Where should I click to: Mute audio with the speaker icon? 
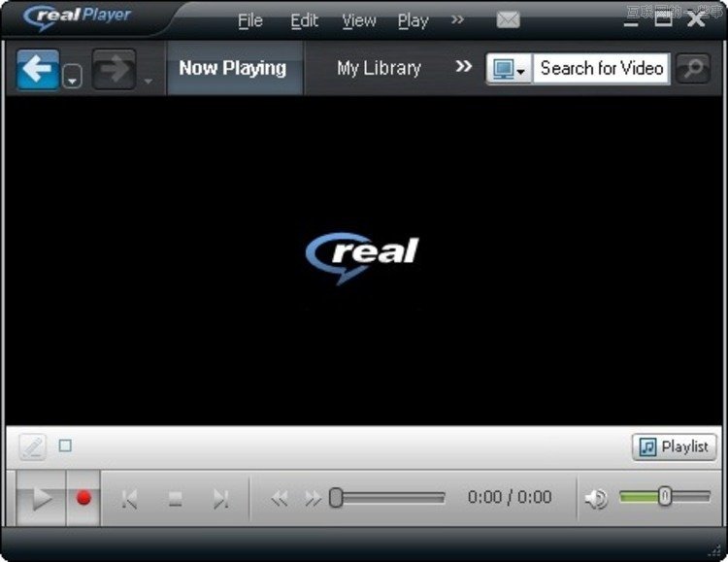coord(596,499)
